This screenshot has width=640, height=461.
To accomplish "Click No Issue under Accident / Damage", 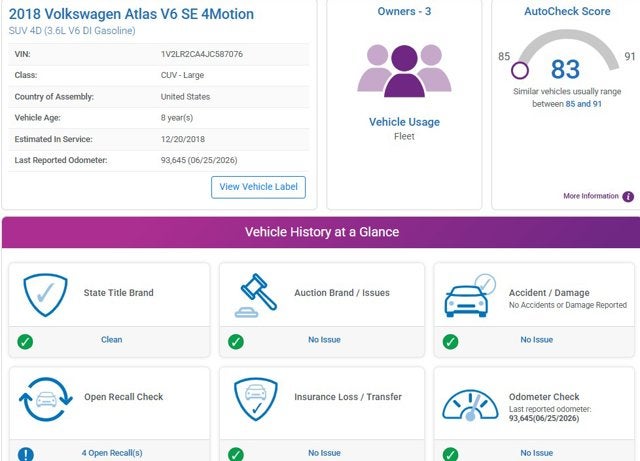I will click(536, 340).
